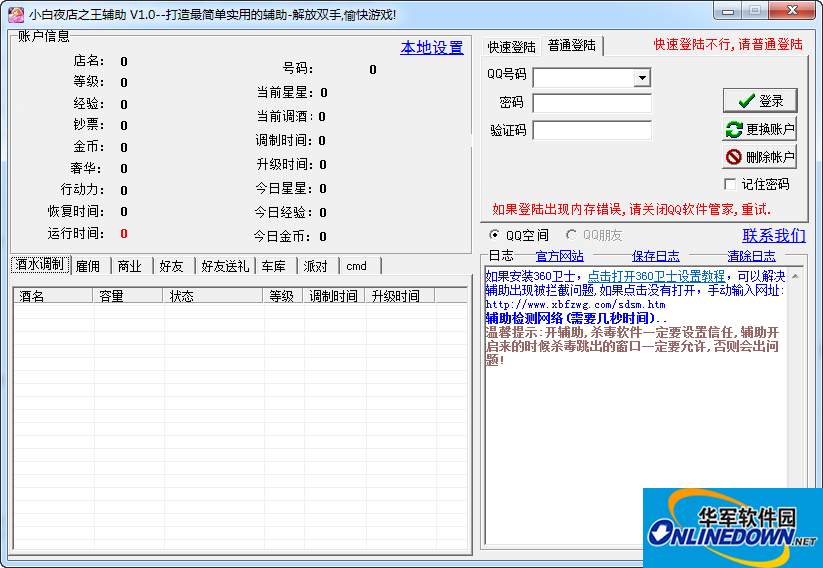Viewport: 823px width, 568px height.
Task: Click the 酒名 column header
Action: 53,296
